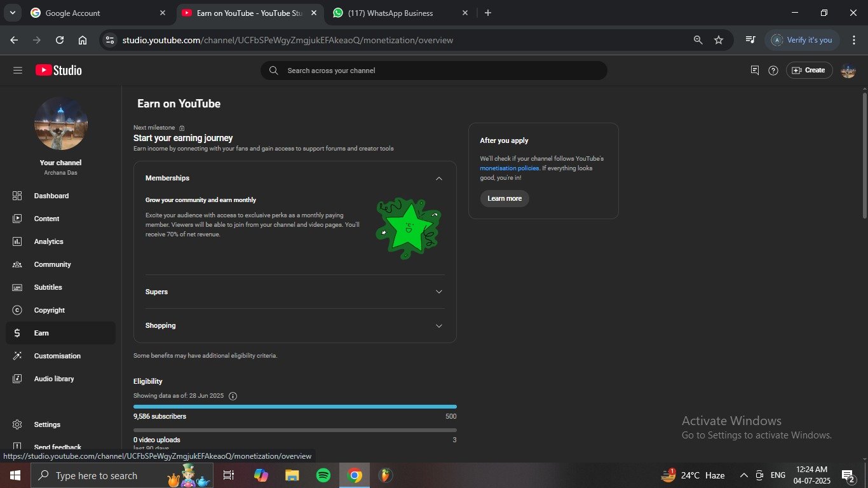Open a new browser tab
This screenshot has height=488, width=868.
487,13
